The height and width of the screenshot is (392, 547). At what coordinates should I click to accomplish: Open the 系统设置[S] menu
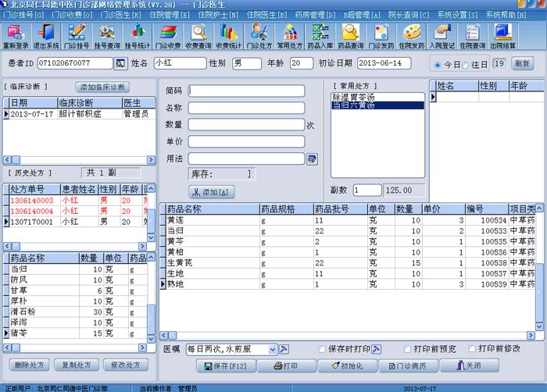coord(458,15)
